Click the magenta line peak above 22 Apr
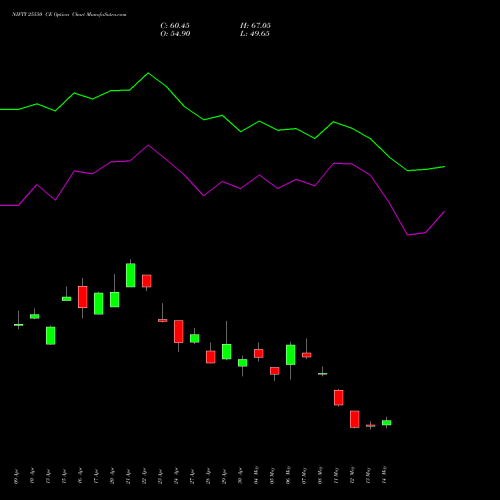Viewport: 500px width, 500px height. coord(148,145)
